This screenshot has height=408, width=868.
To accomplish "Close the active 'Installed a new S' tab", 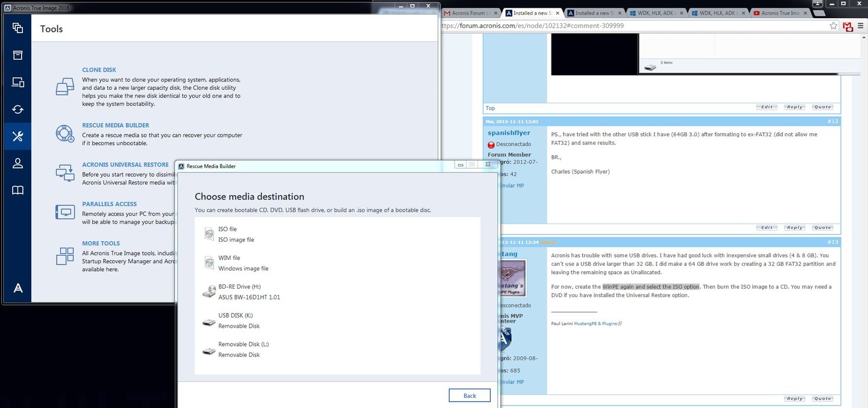I will coord(557,13).
